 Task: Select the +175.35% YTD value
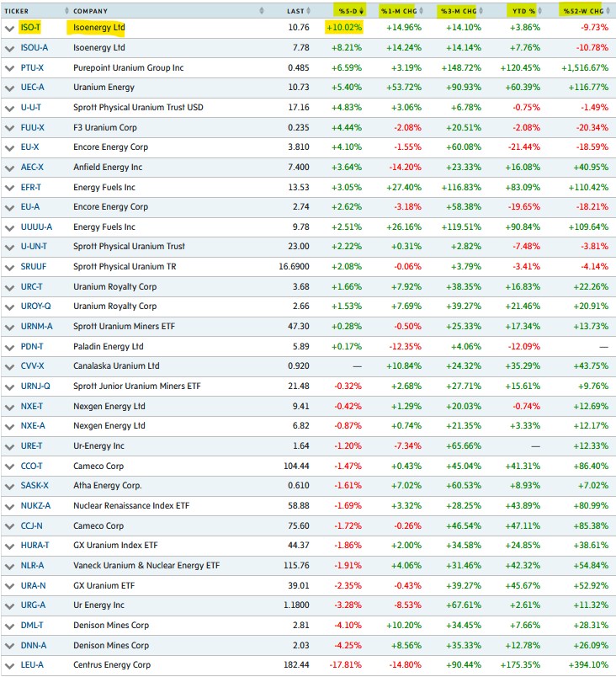(x=520, y=665)
